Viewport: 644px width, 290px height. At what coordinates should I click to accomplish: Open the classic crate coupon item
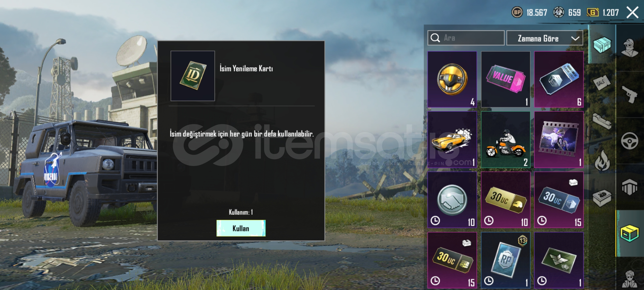[x=559, y=79]
